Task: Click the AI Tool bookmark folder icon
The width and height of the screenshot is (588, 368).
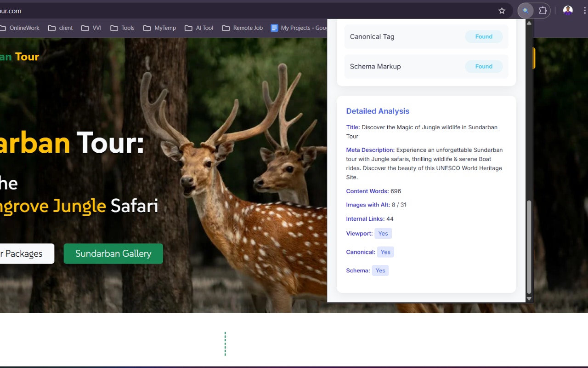Action: [x=190, y=28]
